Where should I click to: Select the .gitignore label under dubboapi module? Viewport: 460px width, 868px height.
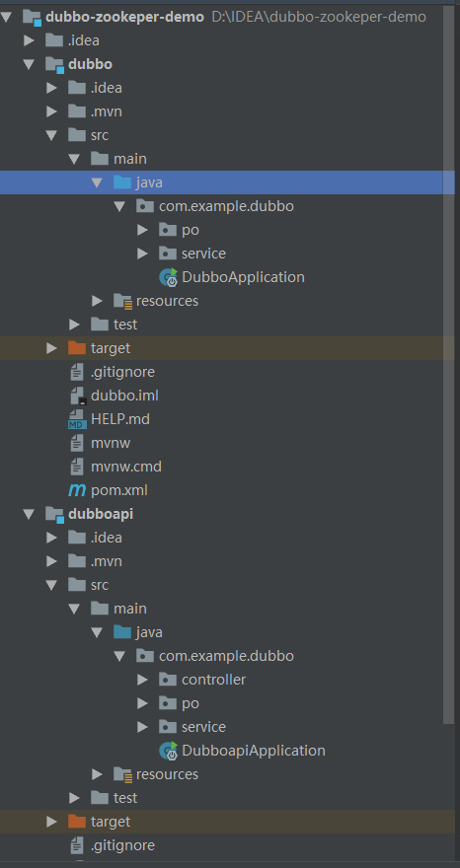(x=122, y=845)
